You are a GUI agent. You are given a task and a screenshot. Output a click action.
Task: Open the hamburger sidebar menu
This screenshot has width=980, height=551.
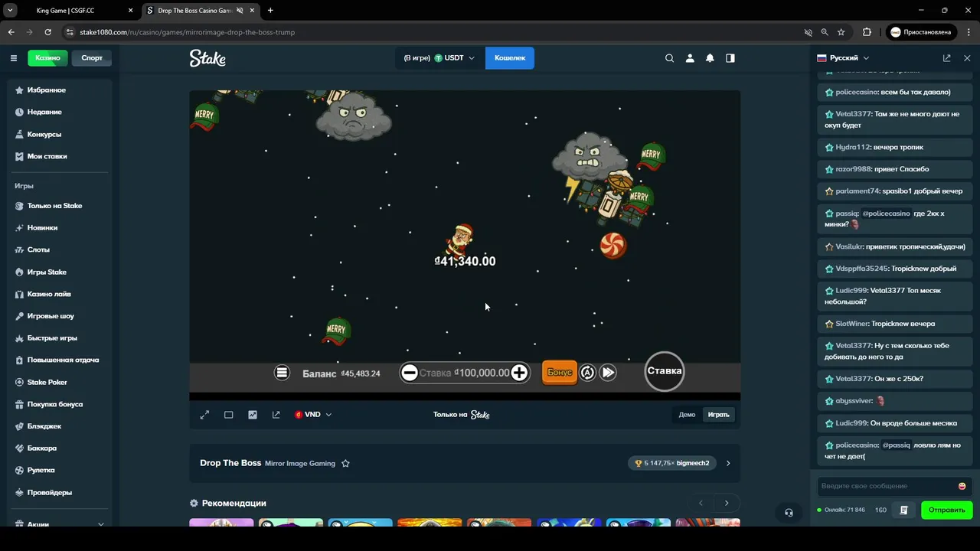click(x=14, y=58)
